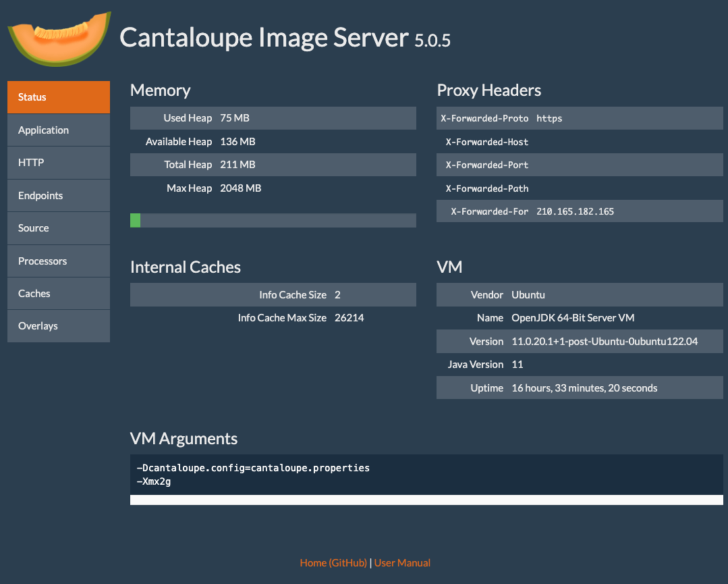Open the Overlays sidebar tab

click(x=59, y=326)
